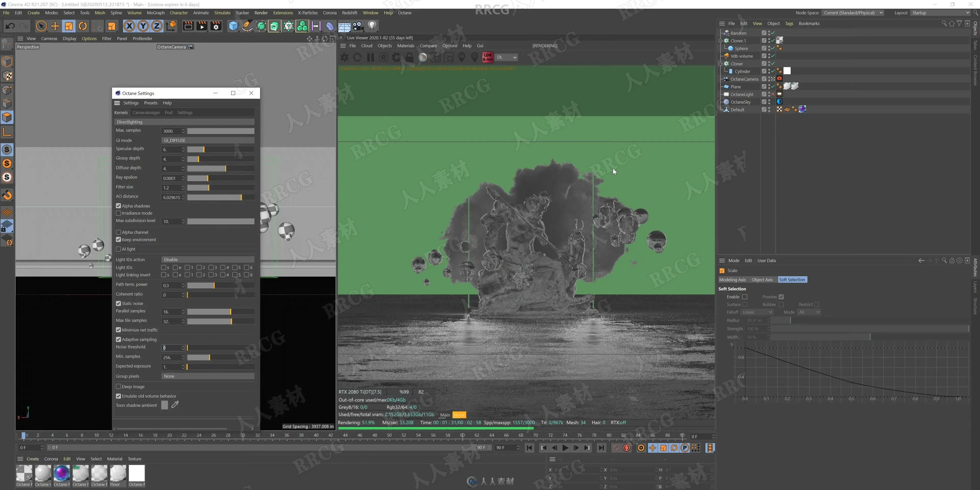Toggle X axis lock
The image size is (980, 490).
pyautogui.click(x=129, y=26)
